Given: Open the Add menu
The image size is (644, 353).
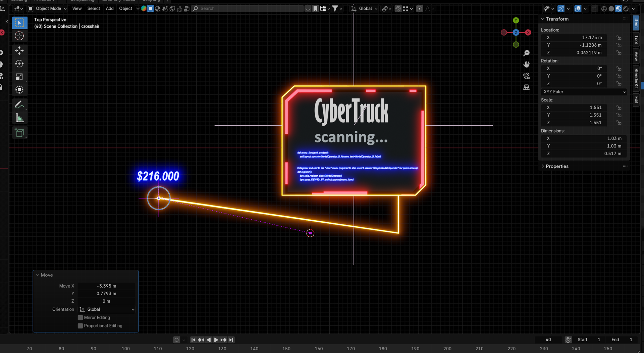Looking at the screenshot, I should tap(110, 9).
